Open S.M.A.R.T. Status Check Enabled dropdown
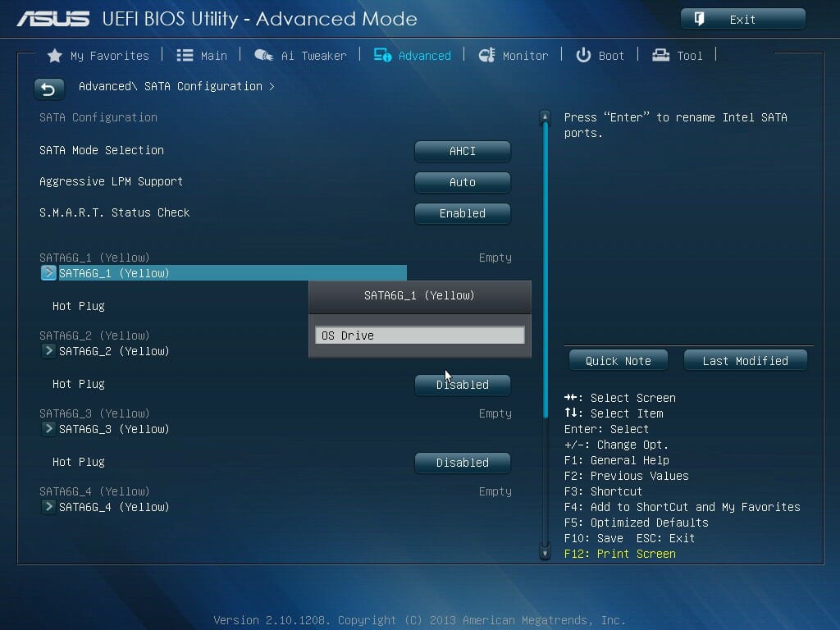 [x=463, y=213]
